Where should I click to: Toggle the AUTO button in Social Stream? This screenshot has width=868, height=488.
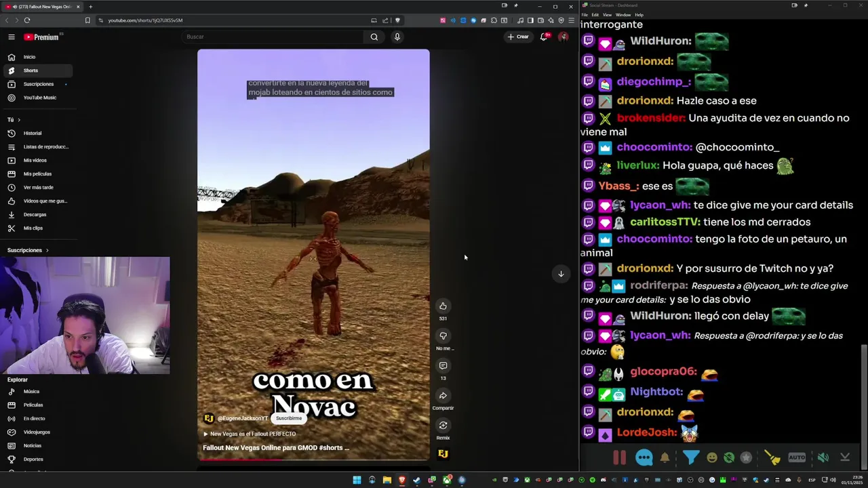point(797,457)
